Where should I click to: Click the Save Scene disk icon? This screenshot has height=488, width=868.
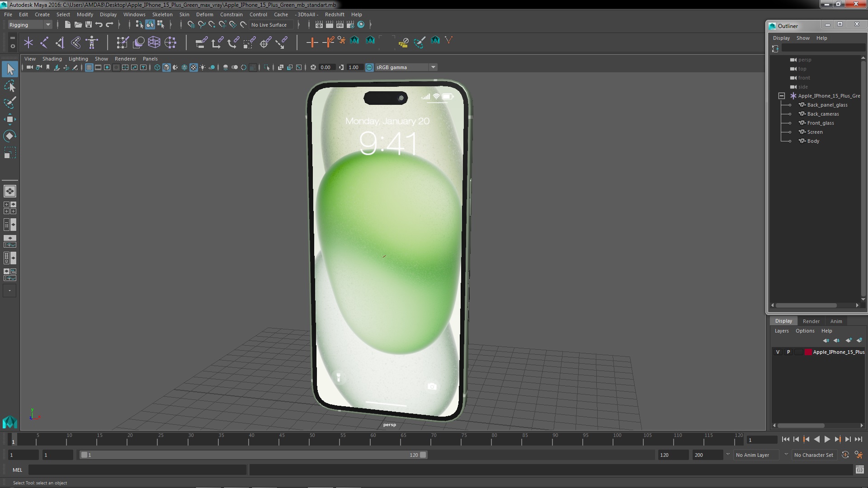89,25
